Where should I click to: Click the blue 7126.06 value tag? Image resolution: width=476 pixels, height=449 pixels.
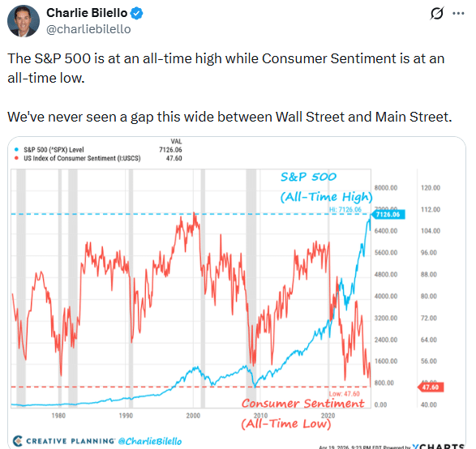point(388,215)
